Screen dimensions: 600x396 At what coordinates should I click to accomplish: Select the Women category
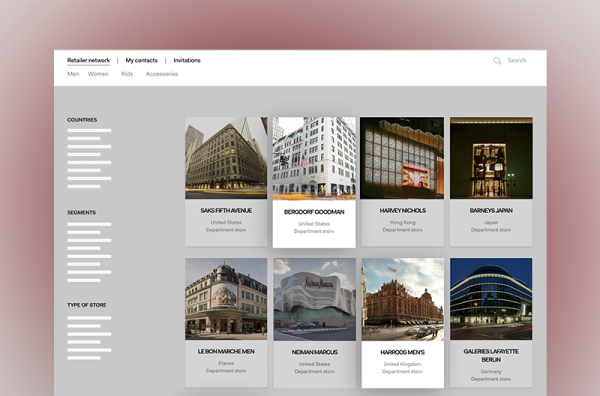[98, 74]
